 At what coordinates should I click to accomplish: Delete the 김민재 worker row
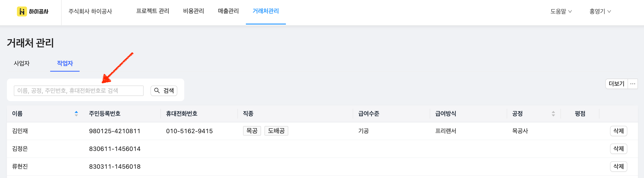[618, 131]
